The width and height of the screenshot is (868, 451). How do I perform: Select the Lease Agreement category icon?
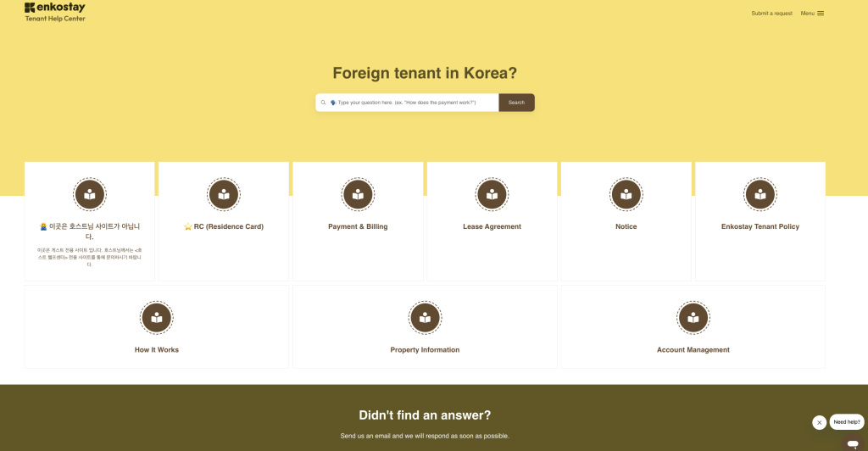pos(492,194)
